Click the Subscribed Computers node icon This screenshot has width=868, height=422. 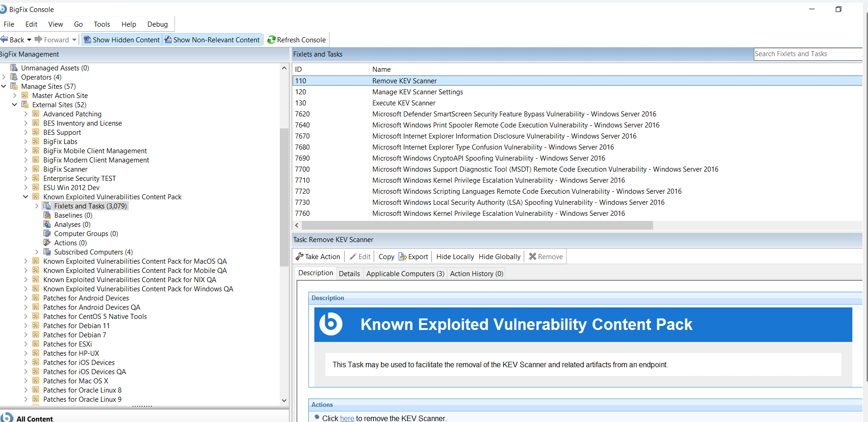pos(47,252)
